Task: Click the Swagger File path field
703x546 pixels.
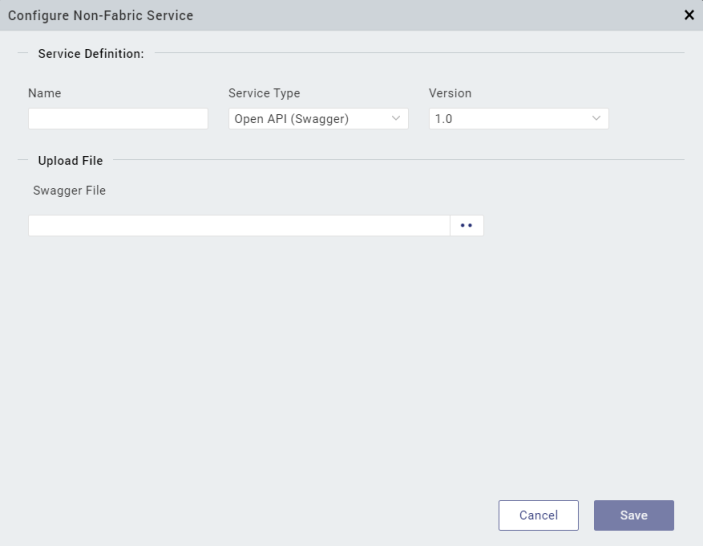Action: click(x=238, y=225)
